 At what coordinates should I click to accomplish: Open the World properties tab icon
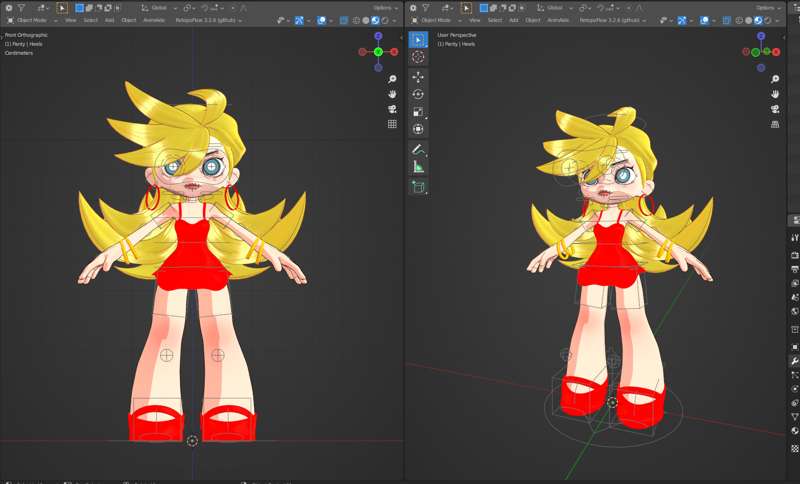(794, 311)
